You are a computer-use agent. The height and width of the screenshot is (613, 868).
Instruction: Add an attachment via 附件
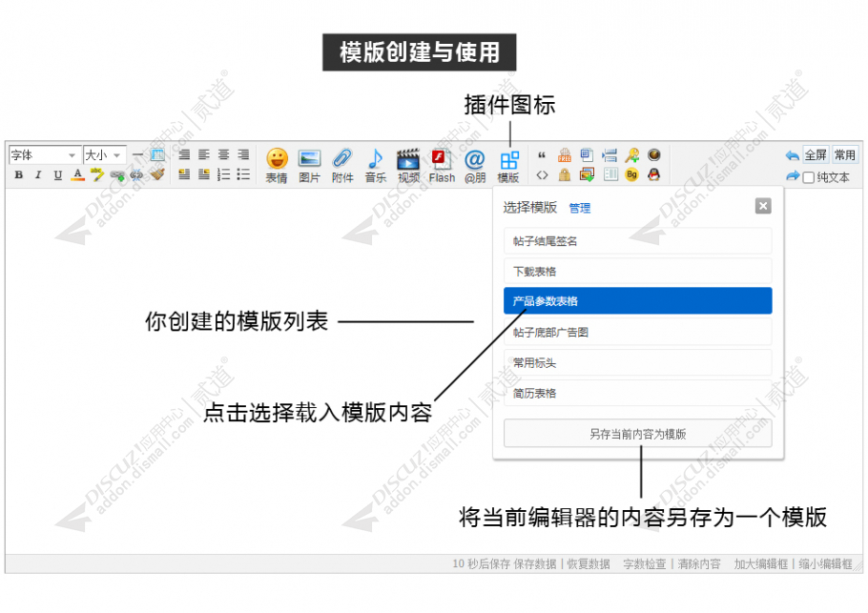[x=342, y=166]
